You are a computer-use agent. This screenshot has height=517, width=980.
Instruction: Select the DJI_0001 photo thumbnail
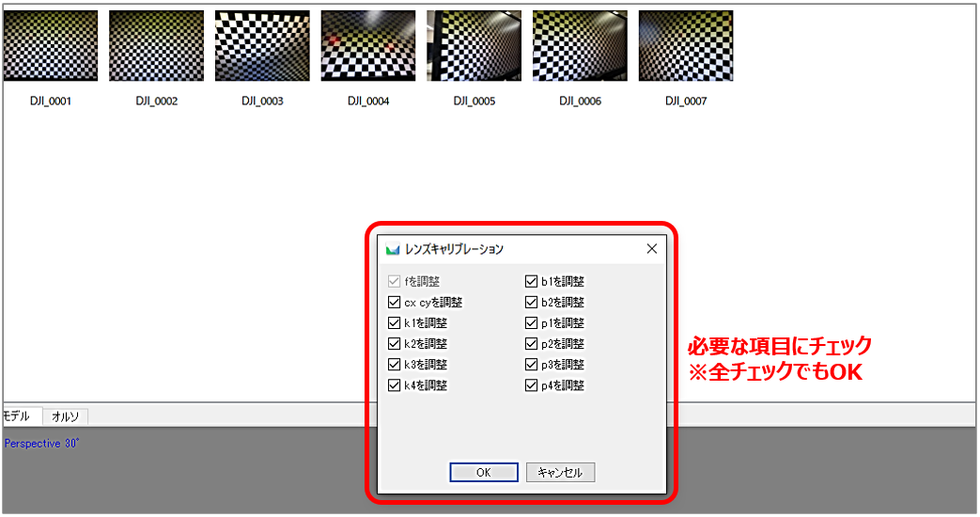tap(51, 46)
